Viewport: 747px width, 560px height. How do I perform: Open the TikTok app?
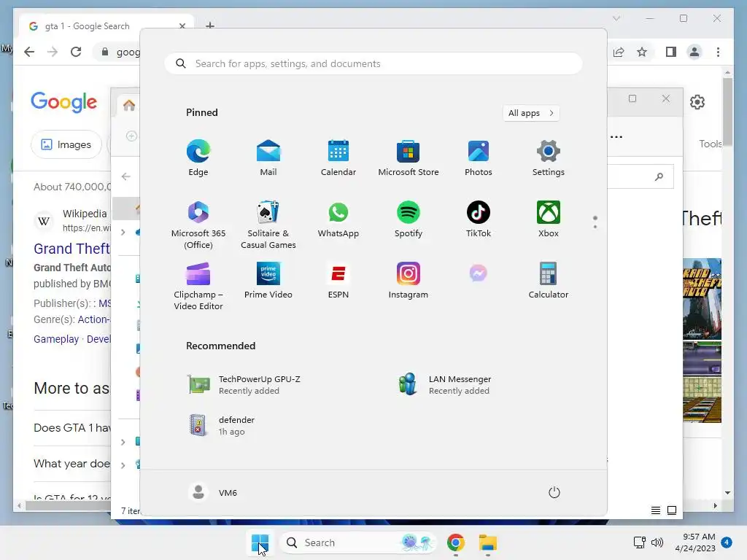pyautogui.click(x=479, y=219)
